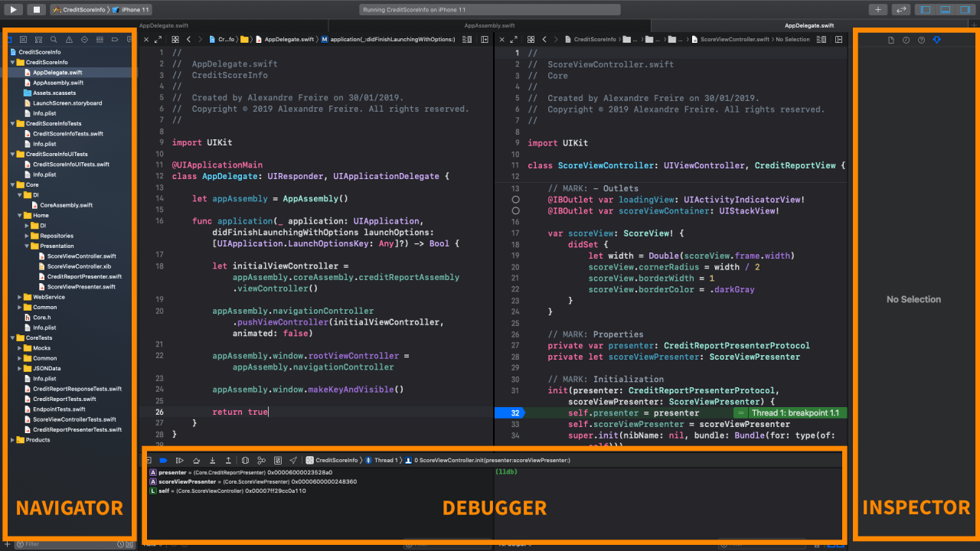Step into the function in debugger

click(213, 460)
